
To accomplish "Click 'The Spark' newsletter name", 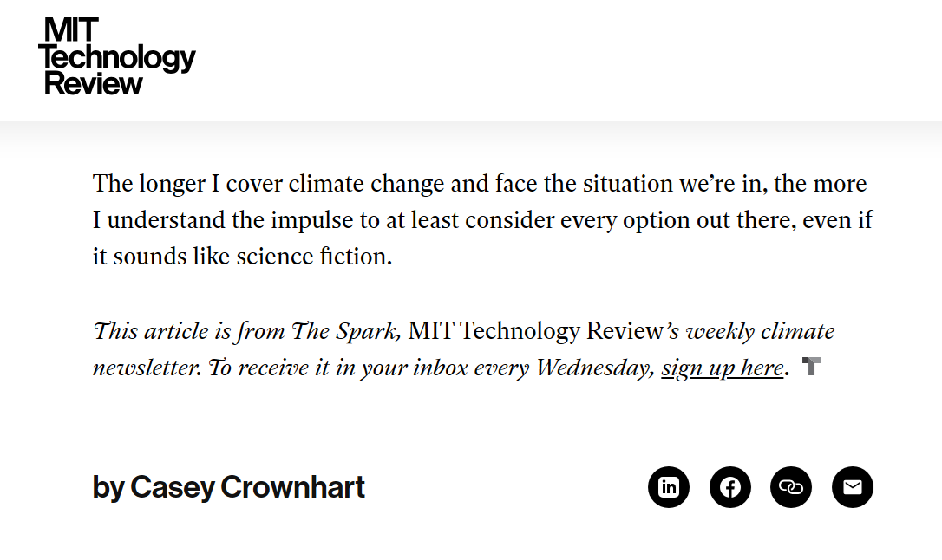I will (345, 331).
